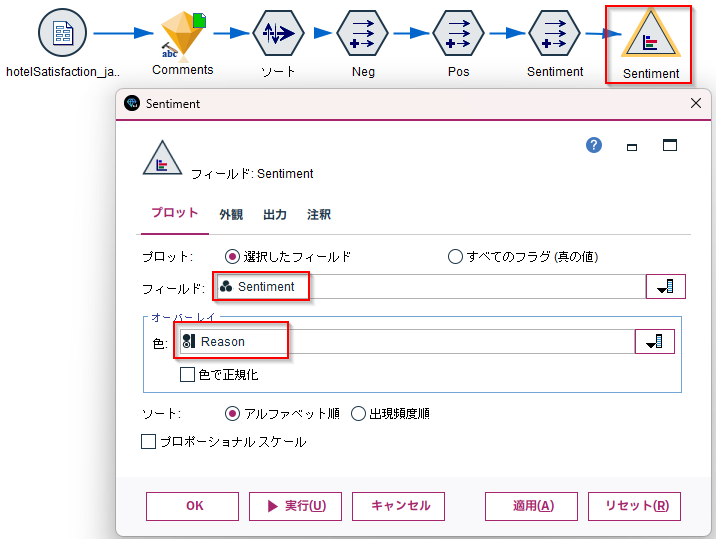The image size is (716, 539).
Task: Close the Sentiment dialog window
Action: pyautogui.click(x=695, y=103)
